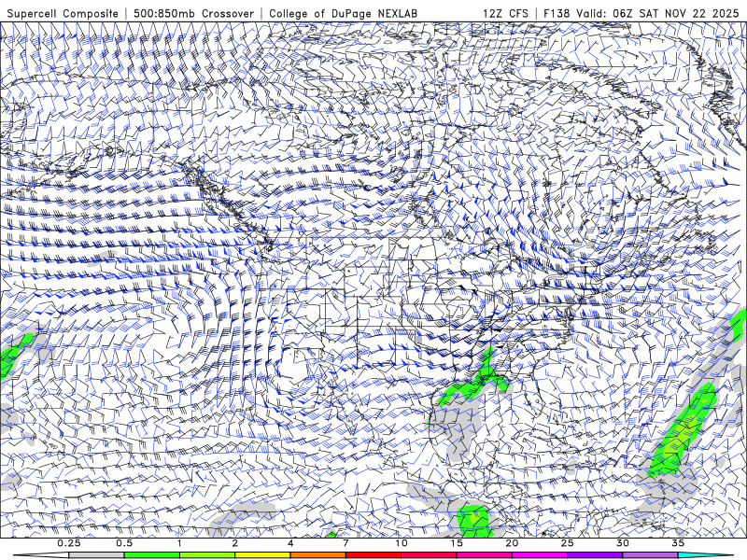Click the '10' color scale label
Screen dimensions: 747x560
(402, 543)
